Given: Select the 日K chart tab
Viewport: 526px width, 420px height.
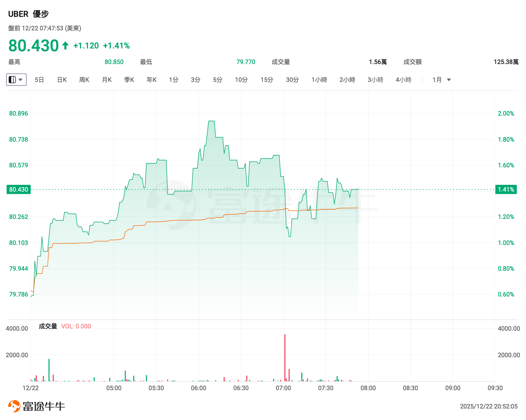Looking at the screenshot, I should [62, 80].
